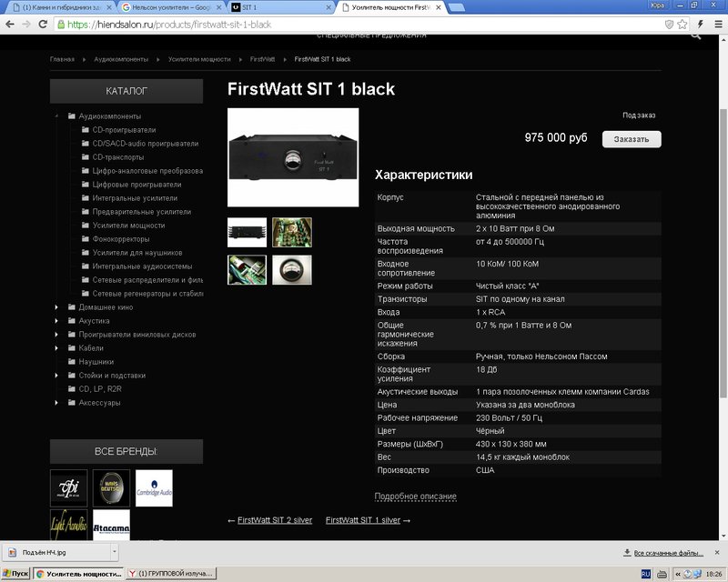Expand Проигрыватели виниловых дисков category

tap(56, 334)
